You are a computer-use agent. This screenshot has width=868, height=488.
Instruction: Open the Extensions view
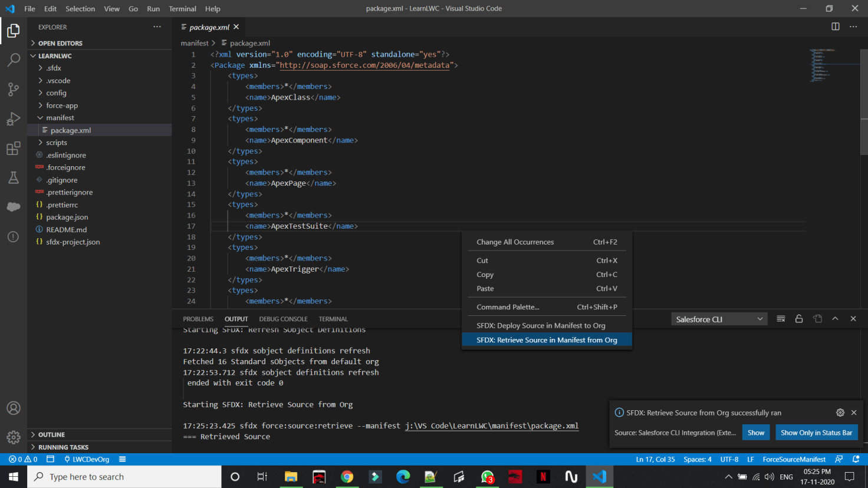tap(13, 149)
